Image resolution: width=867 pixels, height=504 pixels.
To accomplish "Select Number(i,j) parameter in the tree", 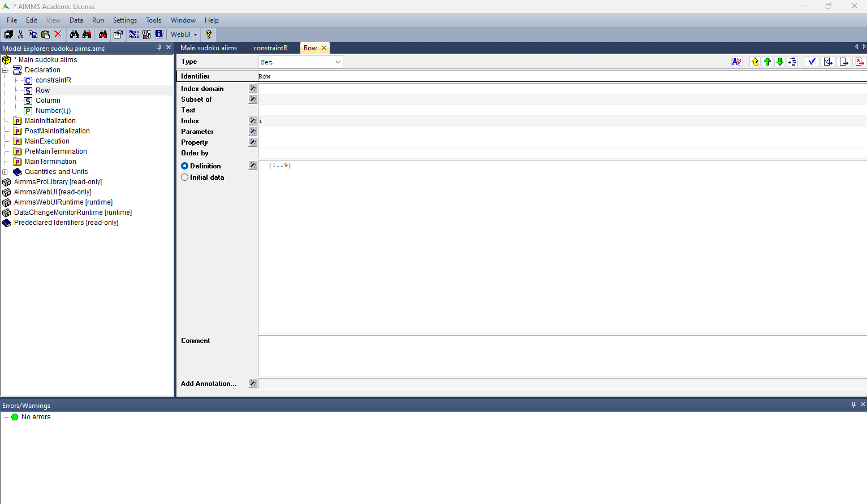I will tap(53, 111).
